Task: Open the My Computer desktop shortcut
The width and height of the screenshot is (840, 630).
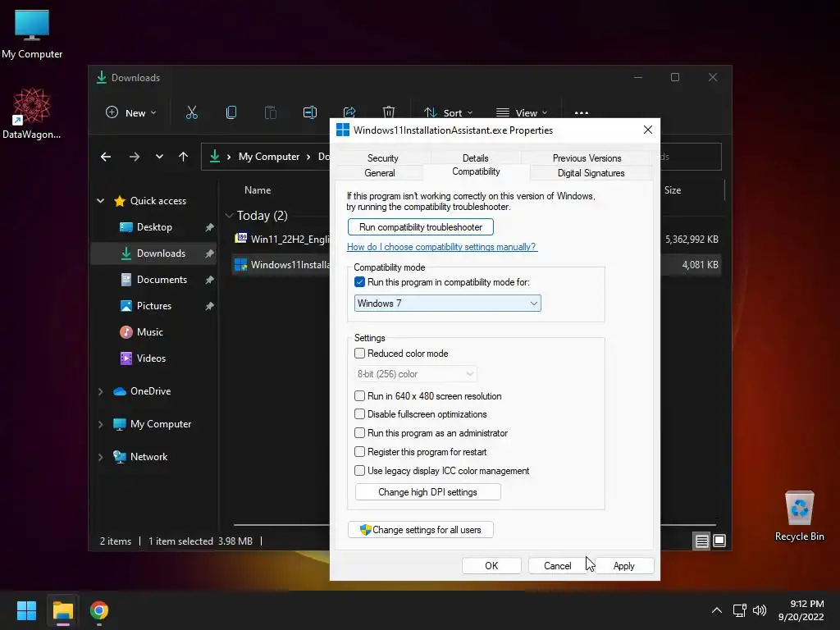Action: point(32,34)
